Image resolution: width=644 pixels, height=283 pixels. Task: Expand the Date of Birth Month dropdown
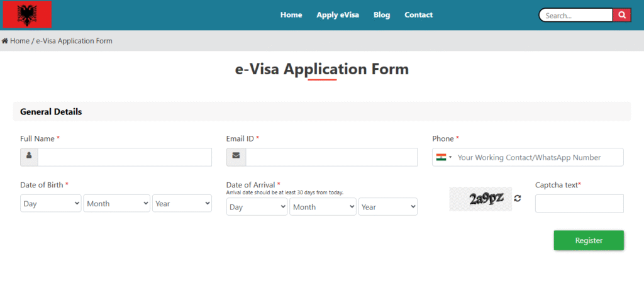pos(118,204)
